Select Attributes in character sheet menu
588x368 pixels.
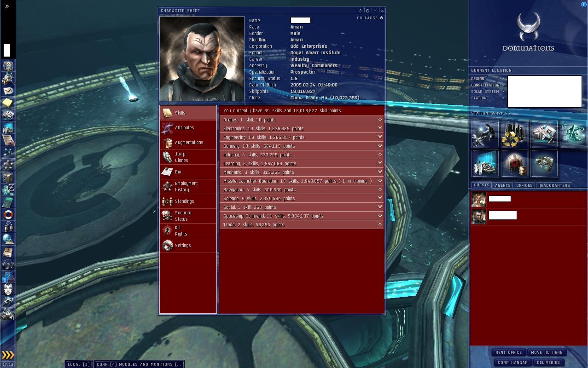click(188, 128)
